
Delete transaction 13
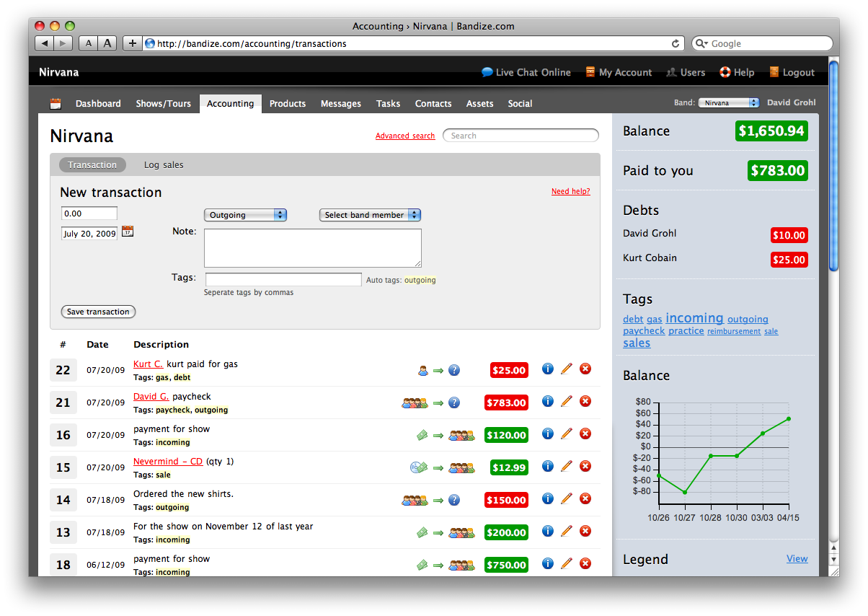coord(585,532)
